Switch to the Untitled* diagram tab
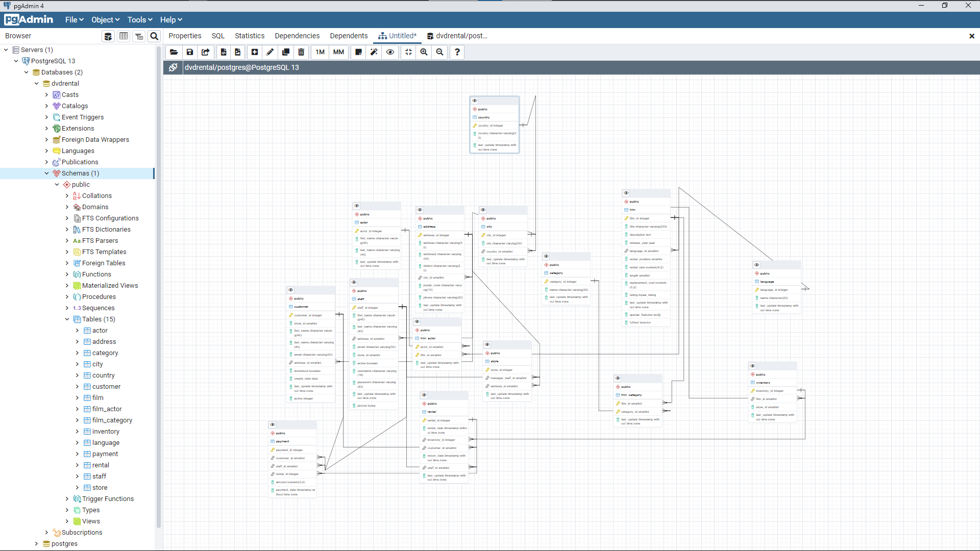 coord(397,36)
